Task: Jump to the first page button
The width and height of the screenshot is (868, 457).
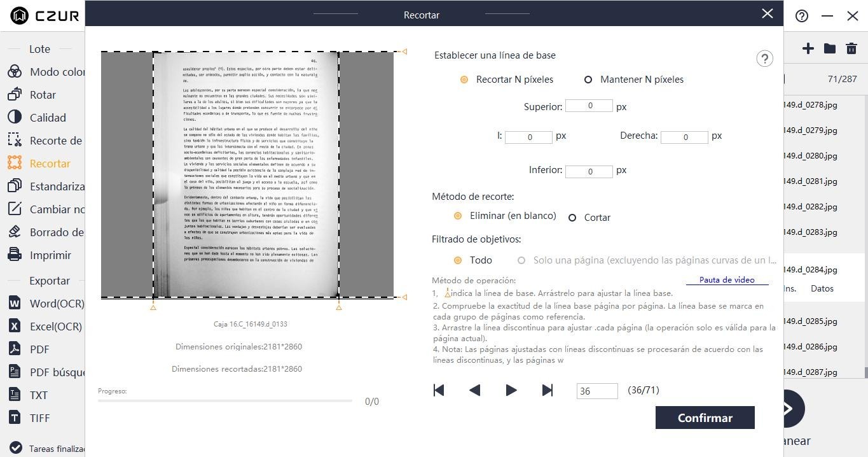Action: pyautogui.click(x=439, y=390)
